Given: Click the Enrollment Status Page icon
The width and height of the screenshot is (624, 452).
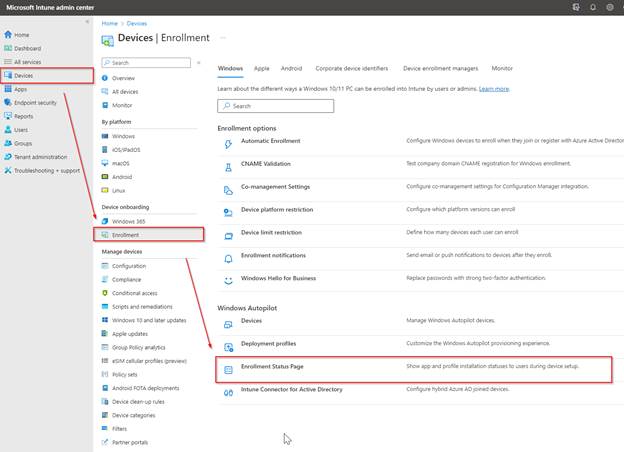Looking at the screenshot, I should (229, 369).
